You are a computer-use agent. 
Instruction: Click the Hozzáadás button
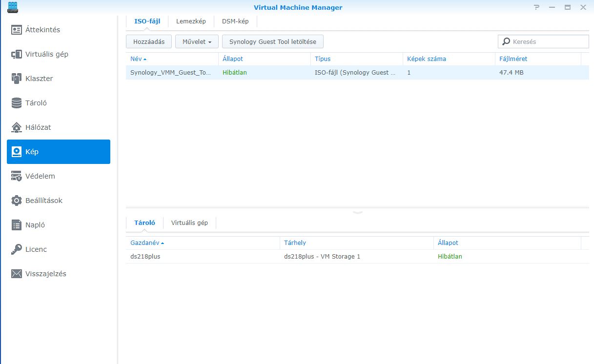[149, 42]
